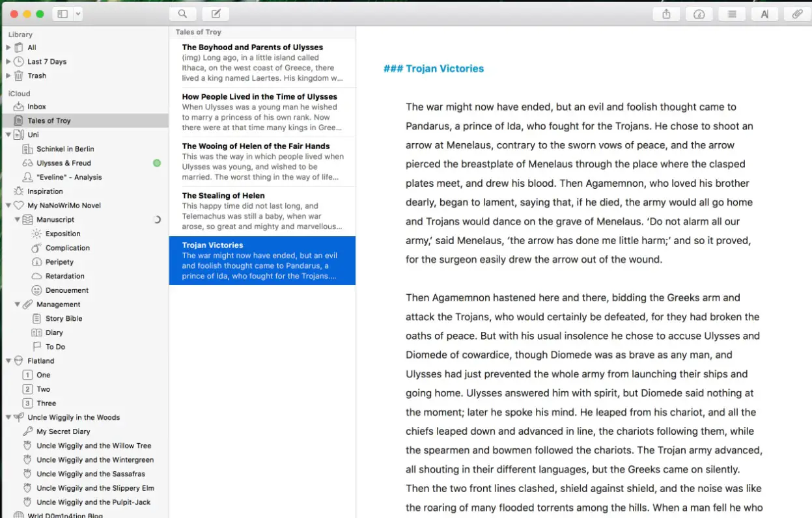This screenshot has width=812, height=518.
Task: Open sheet The Boyhood and Parents of Ulysses
Action: point(262,63)
